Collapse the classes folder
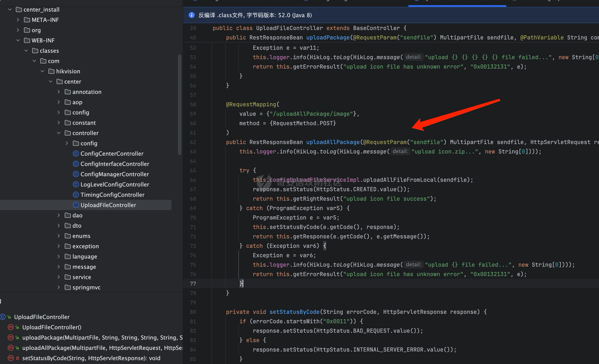 (26, 51)
